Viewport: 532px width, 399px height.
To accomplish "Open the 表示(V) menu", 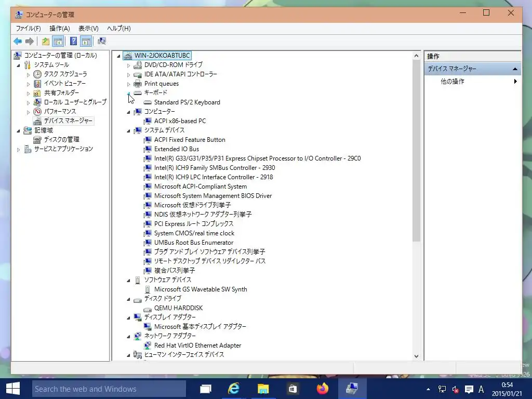I will (x=88, y=29).
